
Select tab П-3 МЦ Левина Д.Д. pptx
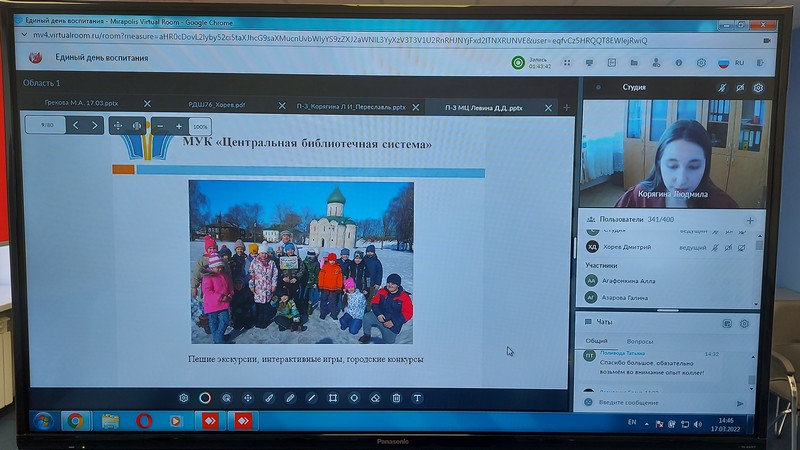click(484, 108)
